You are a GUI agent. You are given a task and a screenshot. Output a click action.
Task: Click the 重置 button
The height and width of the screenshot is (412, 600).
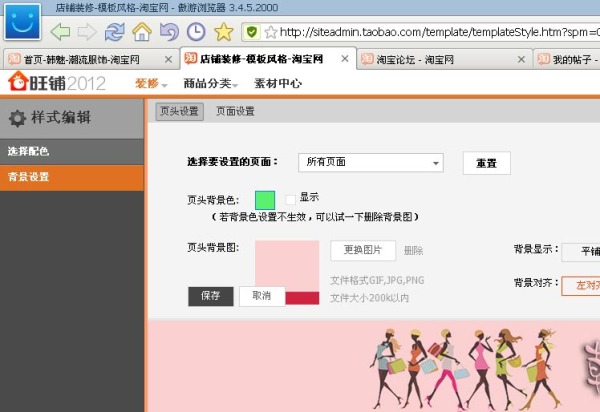tap(486, 163)
